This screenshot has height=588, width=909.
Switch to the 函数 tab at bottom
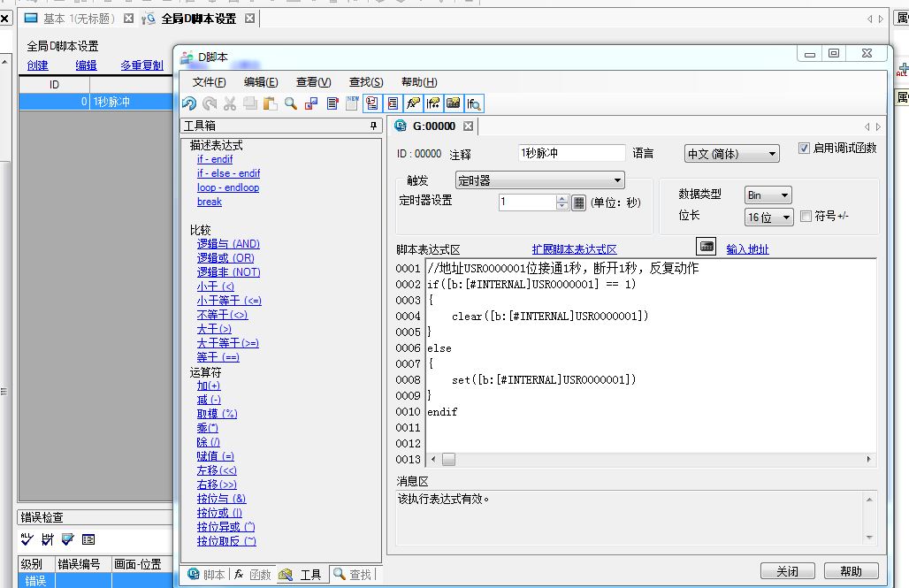pyautogui.click(x=252, y=575)
